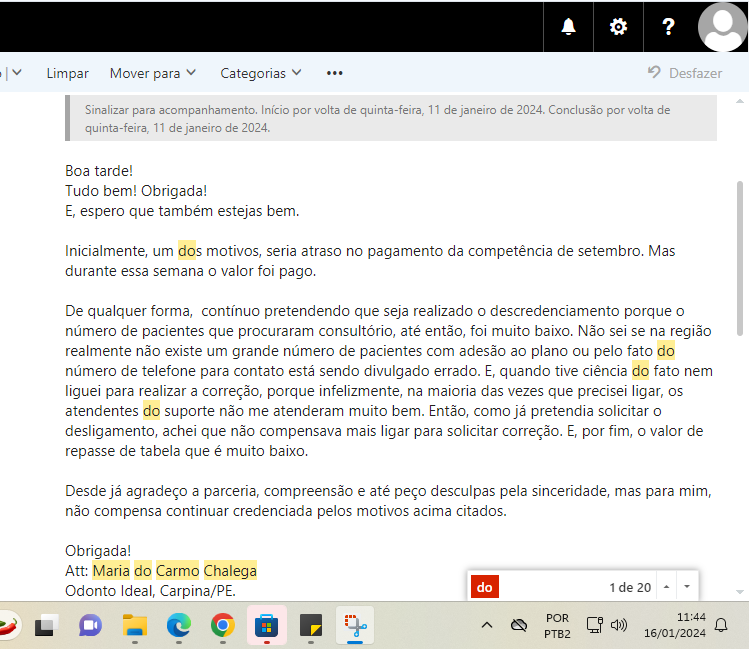Open the settings gear in the Outlook header
Viewport: 749px width, 649px height.
(x=618, y=26)
